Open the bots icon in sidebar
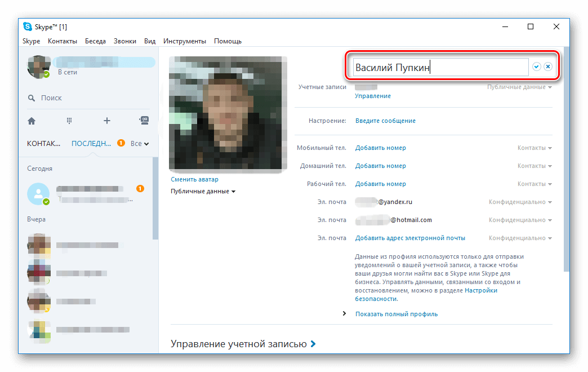This screenshot has height=372, width=588. pyautogui.click(x=144, y=120)
